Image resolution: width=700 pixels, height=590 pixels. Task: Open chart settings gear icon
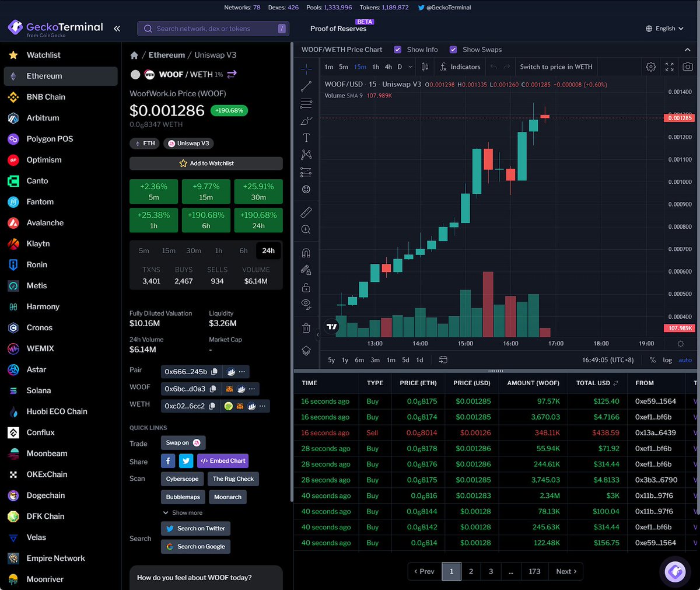click(651, 67)
